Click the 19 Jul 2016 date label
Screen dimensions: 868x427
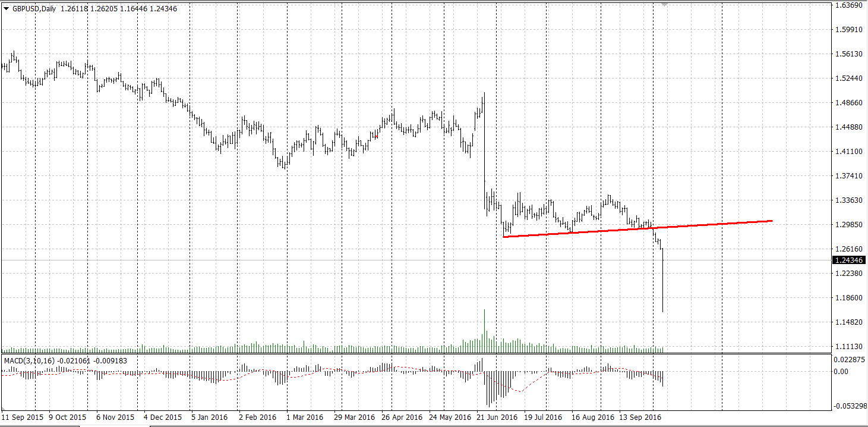point(543,417)
